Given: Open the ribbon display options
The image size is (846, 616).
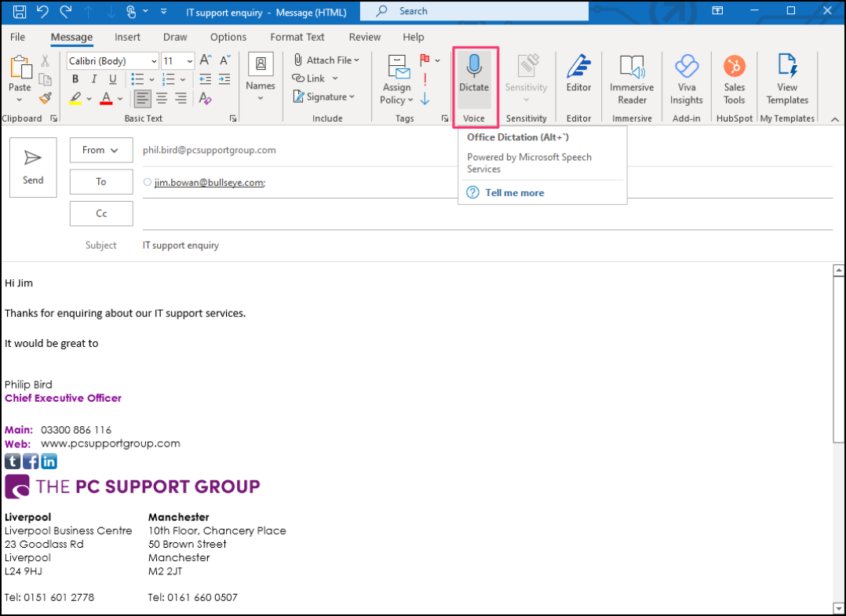Looking at the screenshot, I should pos(717,11).
